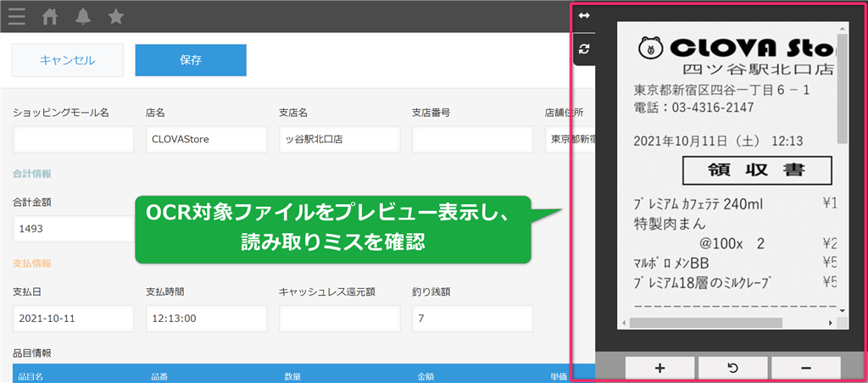Image resolution: width=868 pixels, height=383 pixels.
Task: Open the hamburger menu icon
Action: (17, 17)
